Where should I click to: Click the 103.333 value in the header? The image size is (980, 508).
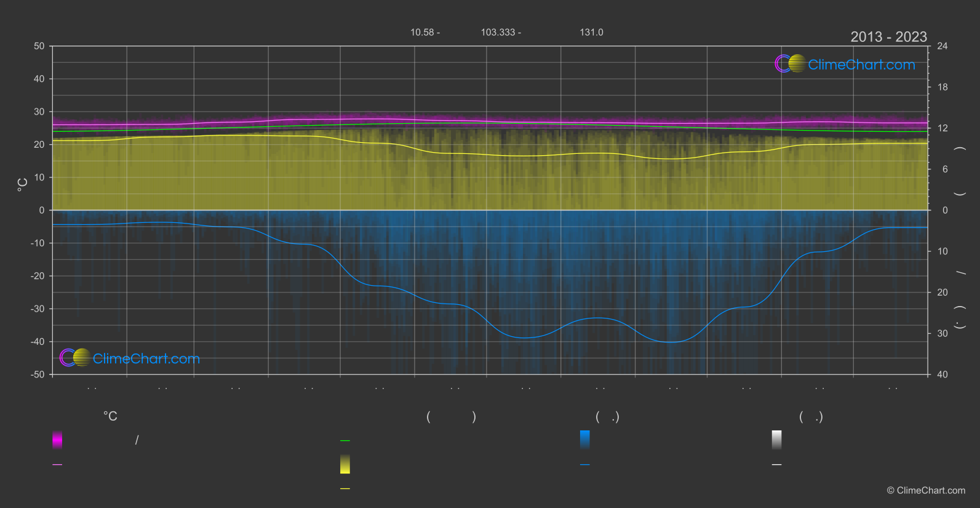pos(498,33)
